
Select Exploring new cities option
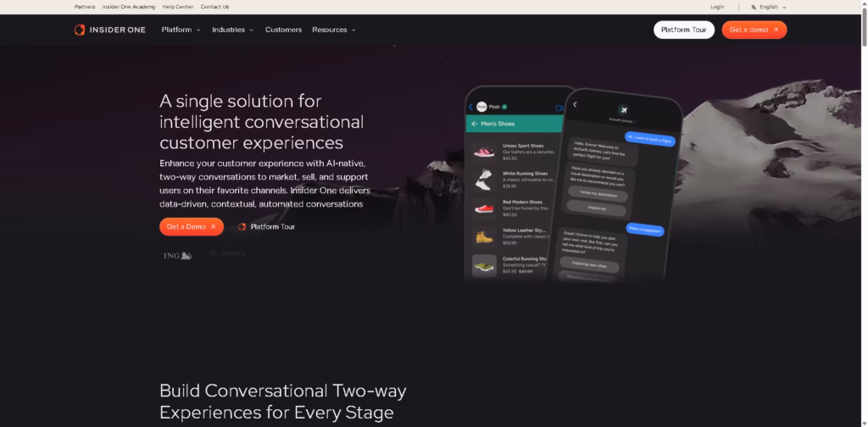(589, 265)
